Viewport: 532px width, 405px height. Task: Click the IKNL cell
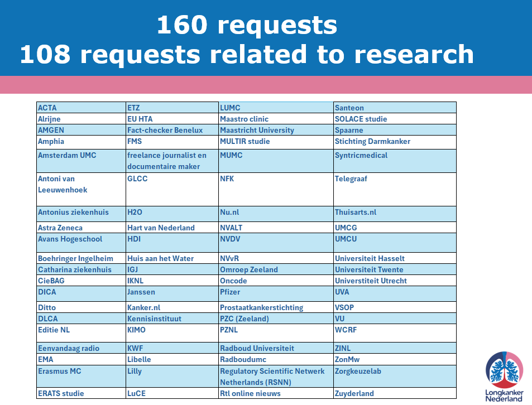(x=172, y=280)
